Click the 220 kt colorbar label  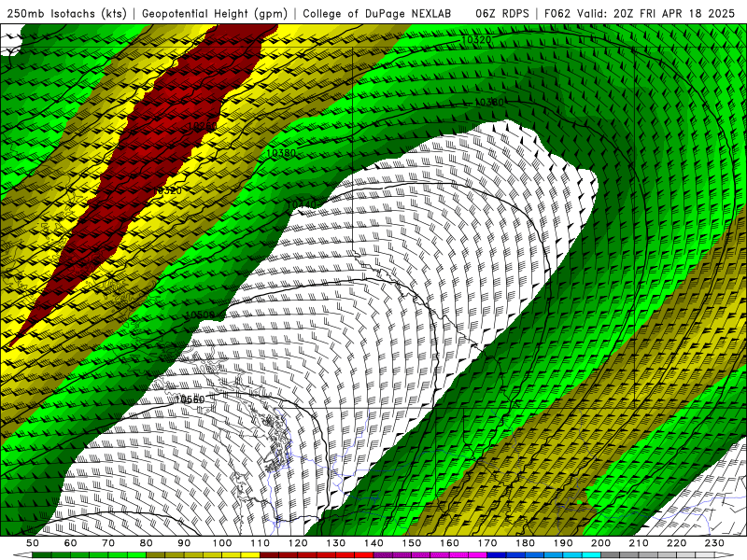[x=677, y=543]
